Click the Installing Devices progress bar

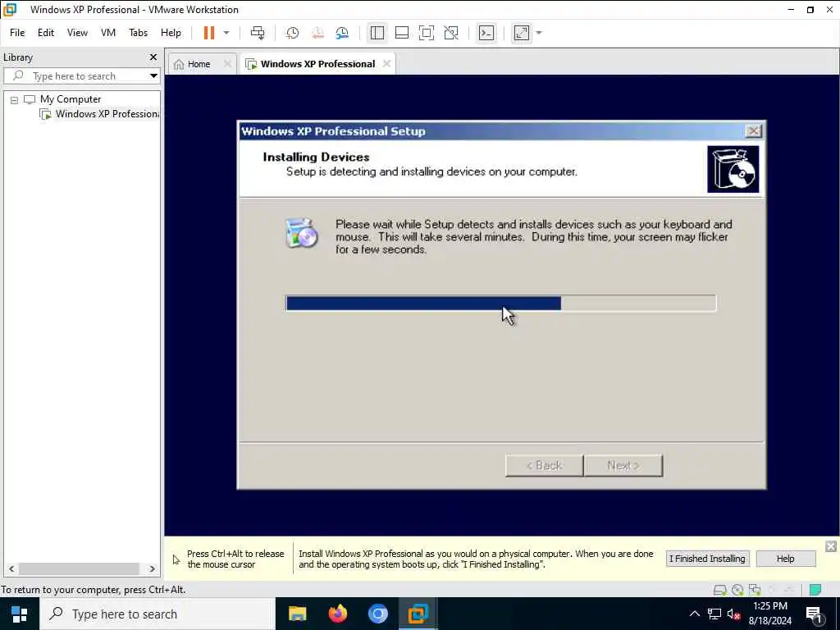tap(501, 304)
